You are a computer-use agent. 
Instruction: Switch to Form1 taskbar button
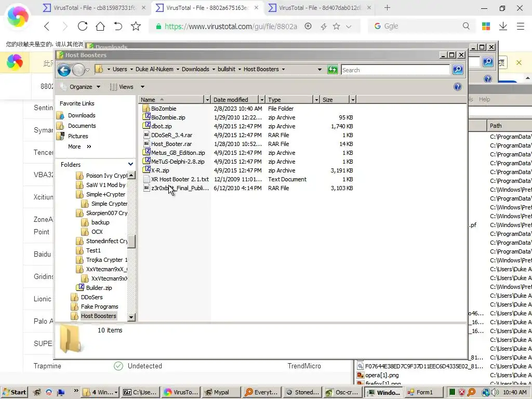click(424, 392)
